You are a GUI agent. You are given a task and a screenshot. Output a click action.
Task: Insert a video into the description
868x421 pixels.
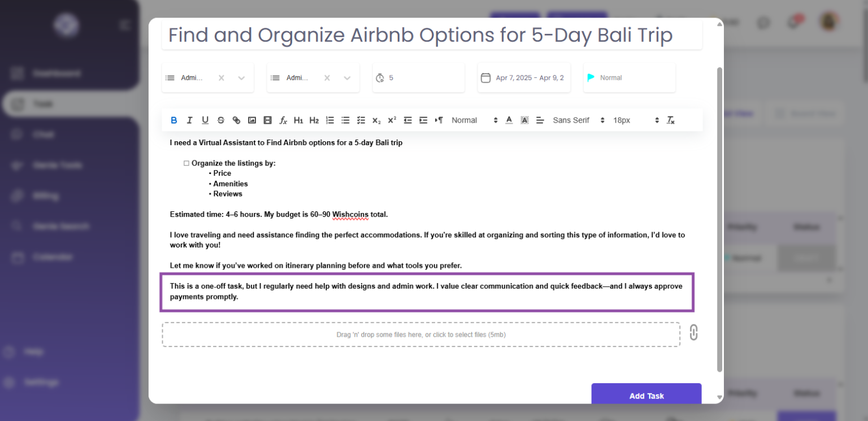pyautogui.click(x=268, y=120)
